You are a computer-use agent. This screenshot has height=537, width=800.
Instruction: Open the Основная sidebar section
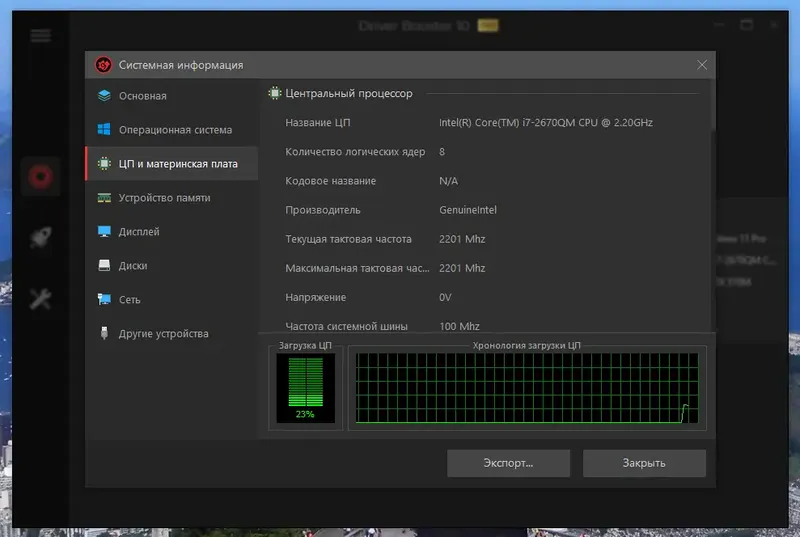(172, 96)
